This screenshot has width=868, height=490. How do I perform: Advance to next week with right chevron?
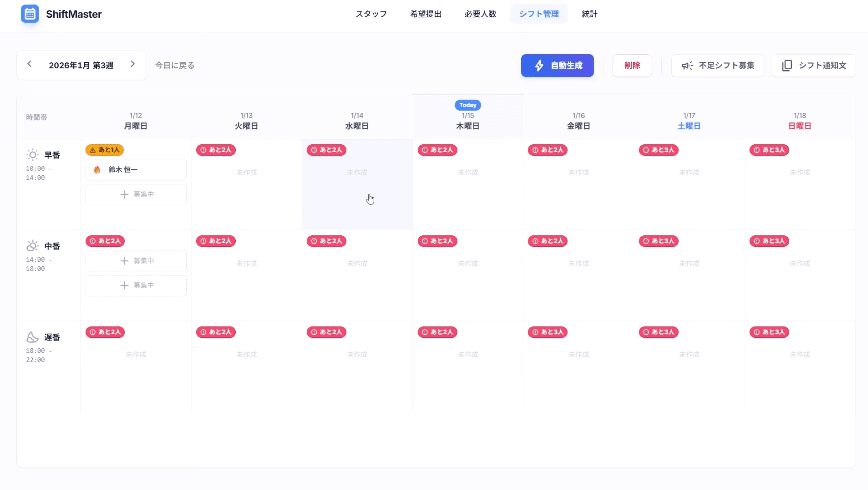click(x=133, y=64)
